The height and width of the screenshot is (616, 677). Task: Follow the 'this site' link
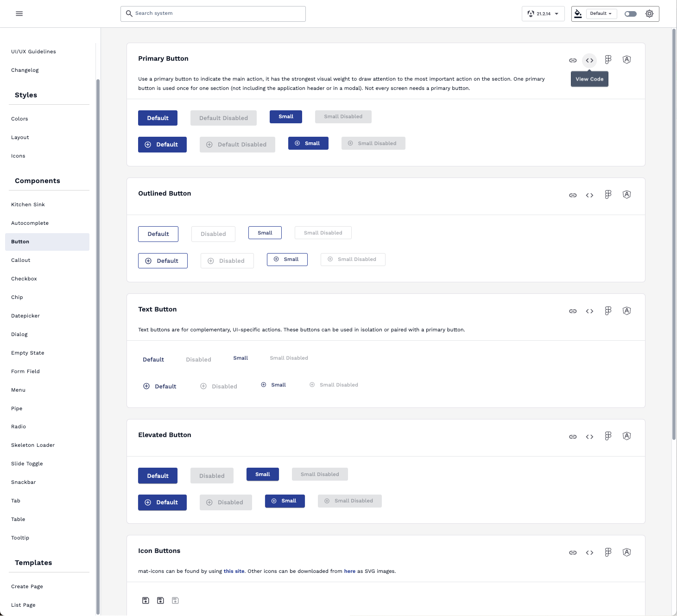(234, 571)
